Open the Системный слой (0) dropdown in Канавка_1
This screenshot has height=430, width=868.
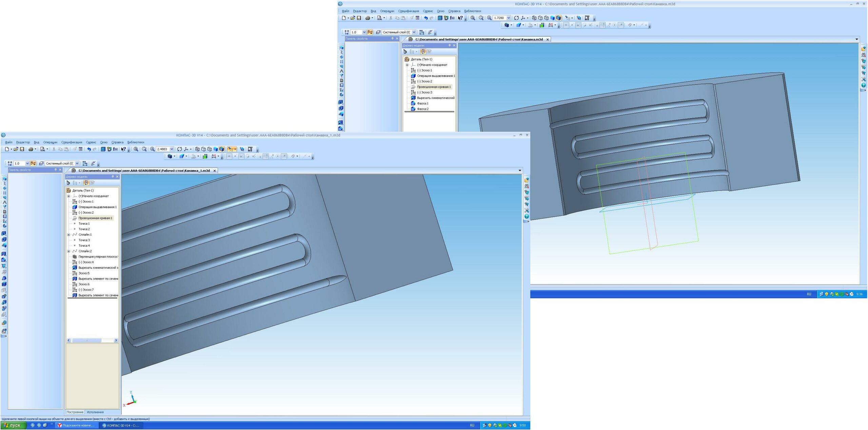tap(77, 163)
